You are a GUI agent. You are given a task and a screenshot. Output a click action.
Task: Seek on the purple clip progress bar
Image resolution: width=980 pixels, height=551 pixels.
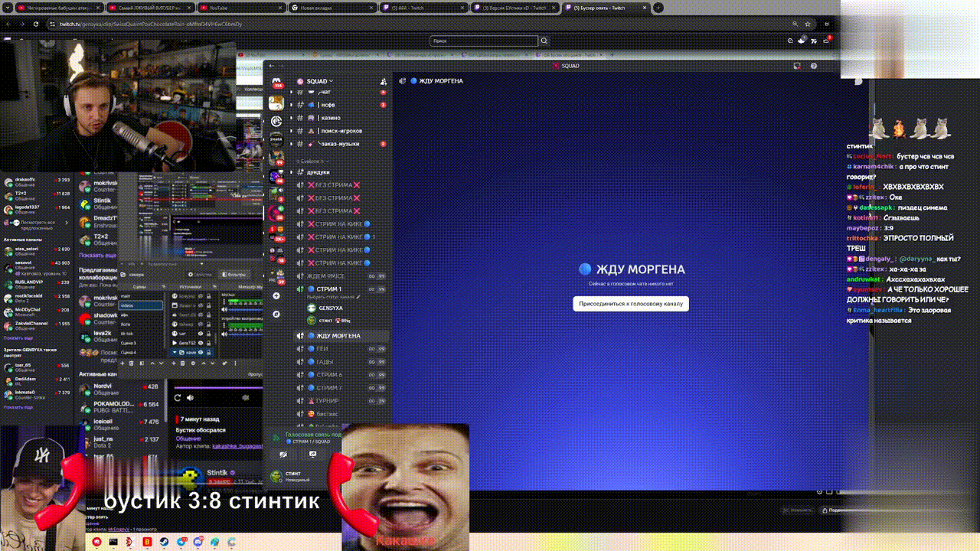point(218,387)
